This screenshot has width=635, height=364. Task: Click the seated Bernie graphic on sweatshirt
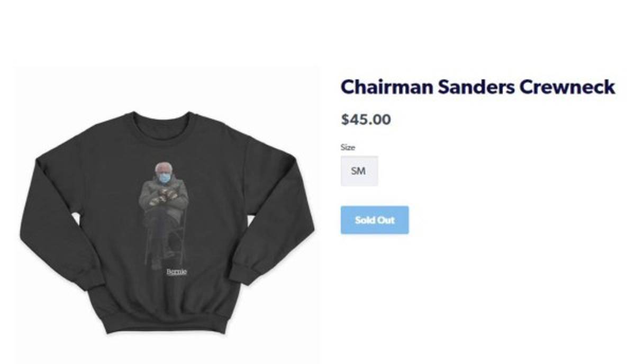click(164, 214)
